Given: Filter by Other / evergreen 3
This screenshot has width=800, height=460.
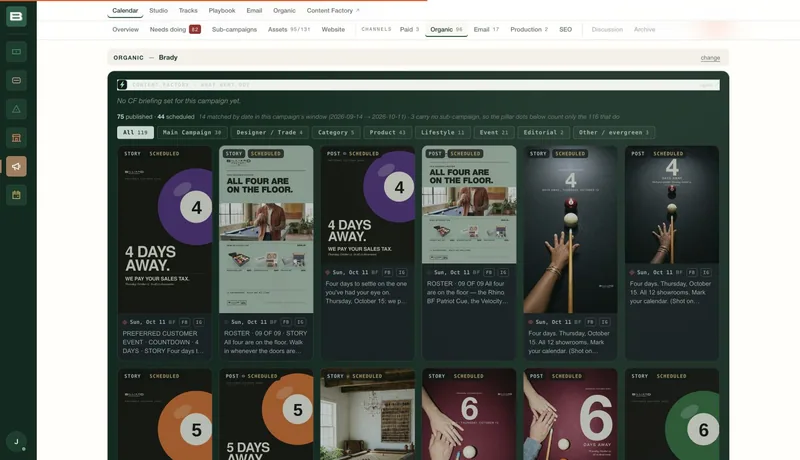Looking at the screenshot, I should click(614, 133).
